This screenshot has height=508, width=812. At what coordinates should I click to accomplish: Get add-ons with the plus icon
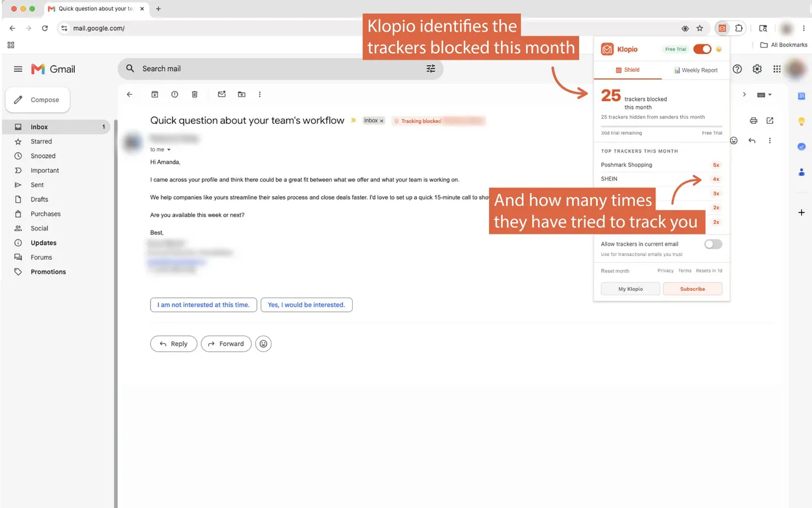coord(801,212)
